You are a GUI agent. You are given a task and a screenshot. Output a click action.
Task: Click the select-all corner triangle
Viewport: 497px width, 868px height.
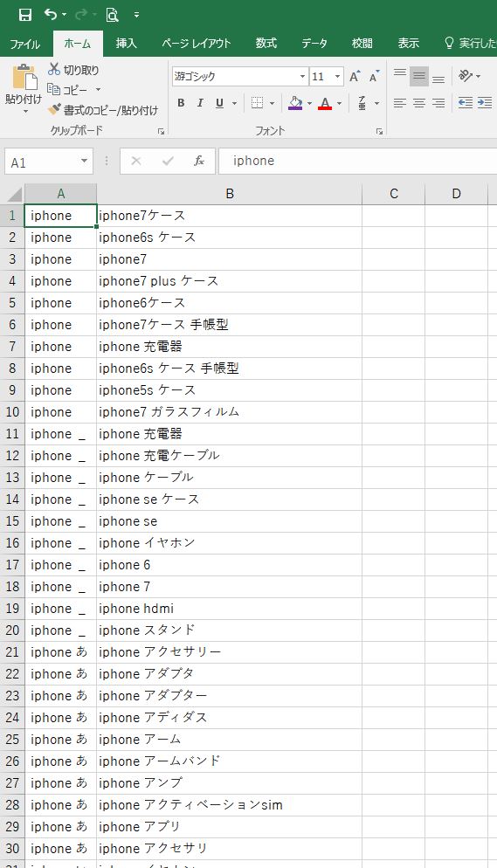pyautogui.click(x=14, y=195)
